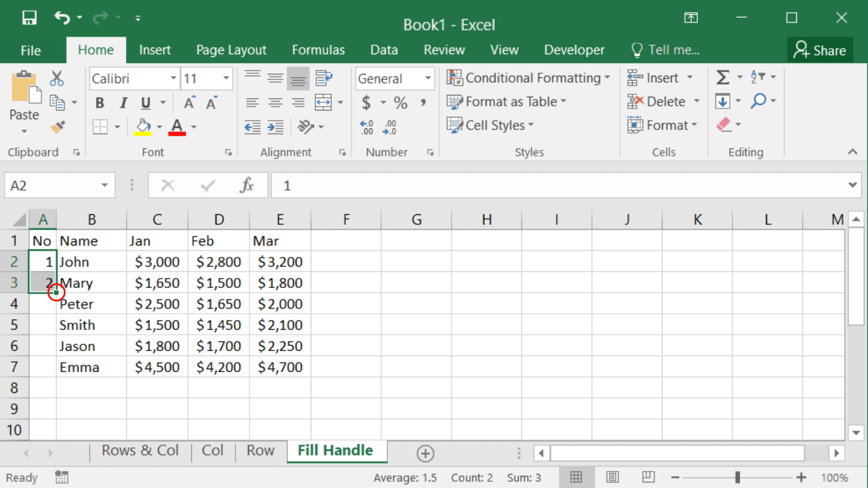This screenshot has width=868, height=488.
Task: Apply the yellow fill color swatch
Action: [143, 127]
